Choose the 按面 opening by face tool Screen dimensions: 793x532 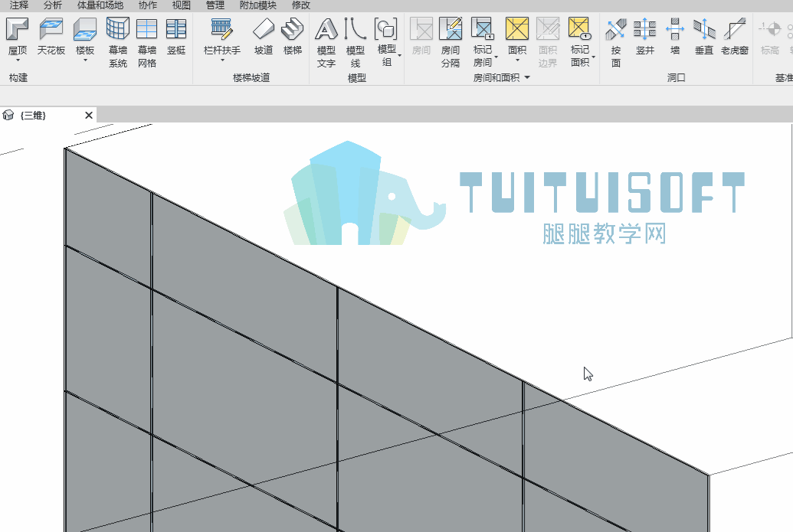point(616,42)
